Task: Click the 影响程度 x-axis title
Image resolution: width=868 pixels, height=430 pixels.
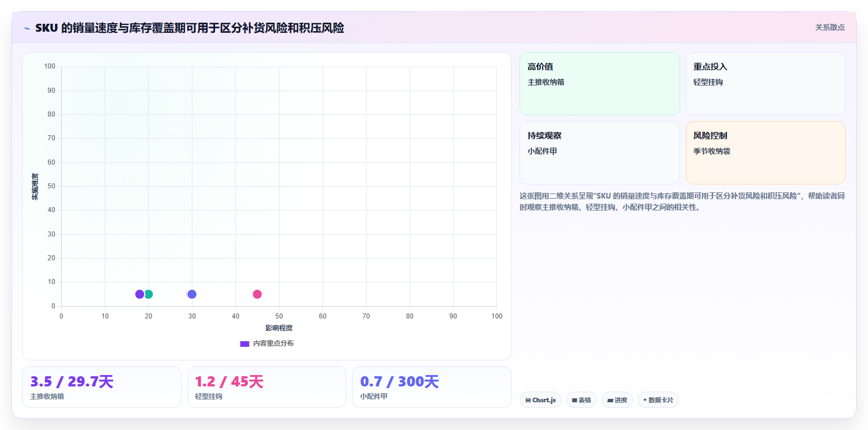Action: point(279,328)
